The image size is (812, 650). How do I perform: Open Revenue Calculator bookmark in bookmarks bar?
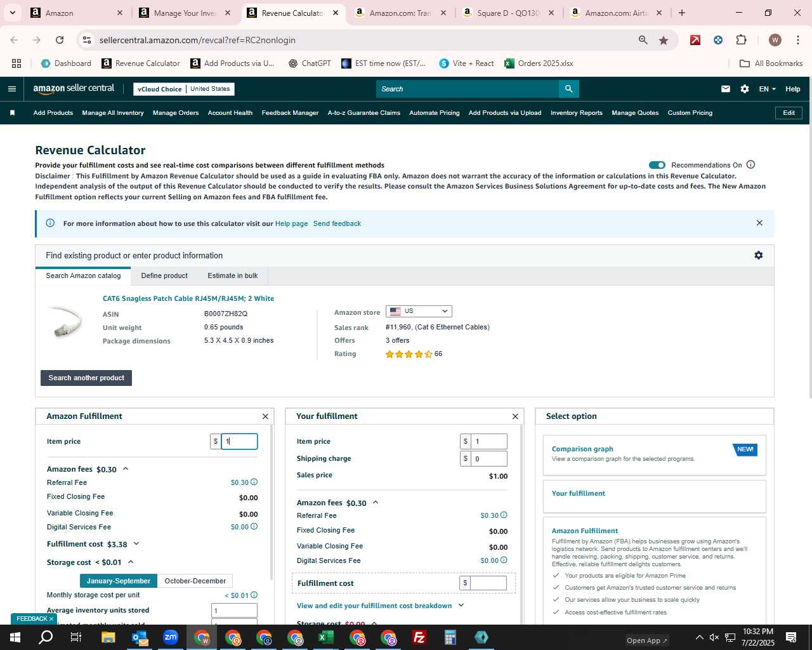coord(141,63)
